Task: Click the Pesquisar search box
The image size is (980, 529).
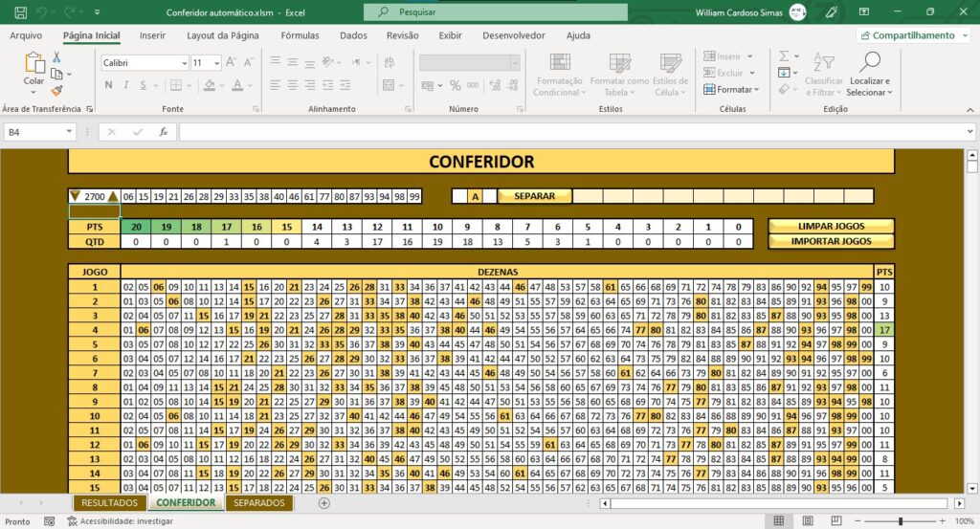Action: [496, 11]
